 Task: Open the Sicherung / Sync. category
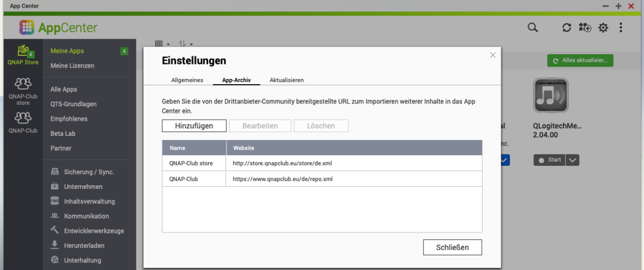(x=89, y=172)
